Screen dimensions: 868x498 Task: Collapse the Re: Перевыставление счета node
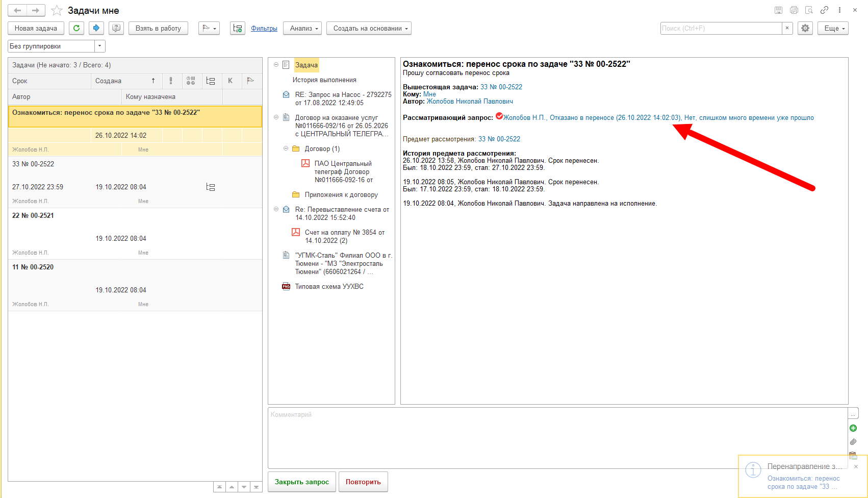pos(276,209)
